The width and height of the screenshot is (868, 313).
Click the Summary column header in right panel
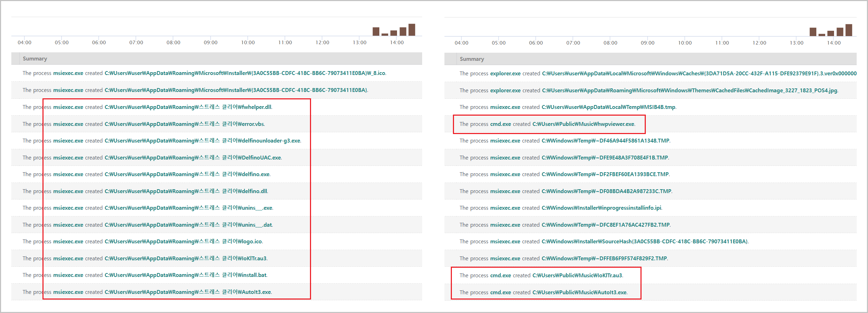tap(472, 59)
